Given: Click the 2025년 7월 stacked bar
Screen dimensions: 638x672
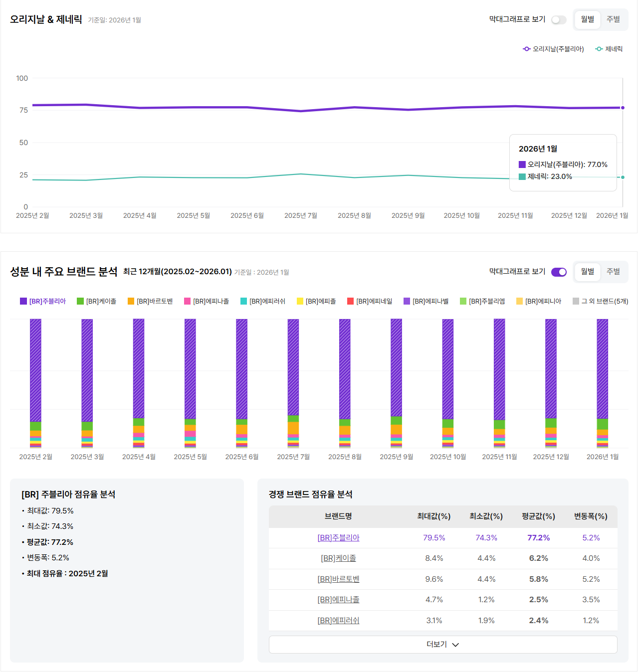Looking at the screenshot, I should [x=293, y=383].
